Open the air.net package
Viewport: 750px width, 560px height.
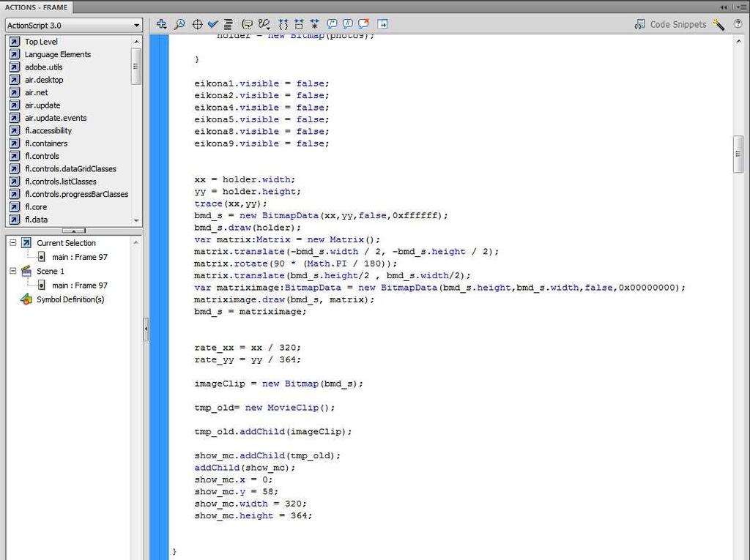coord(37,92)
